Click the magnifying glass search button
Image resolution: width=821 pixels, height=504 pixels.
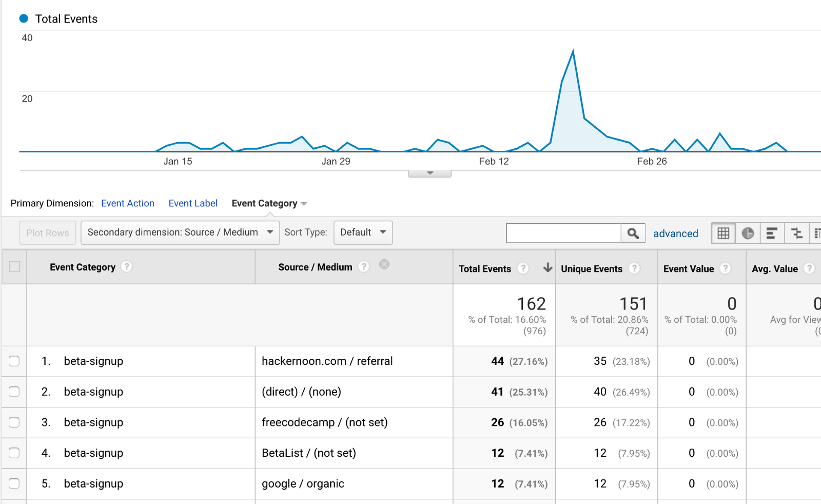(633, 234)
